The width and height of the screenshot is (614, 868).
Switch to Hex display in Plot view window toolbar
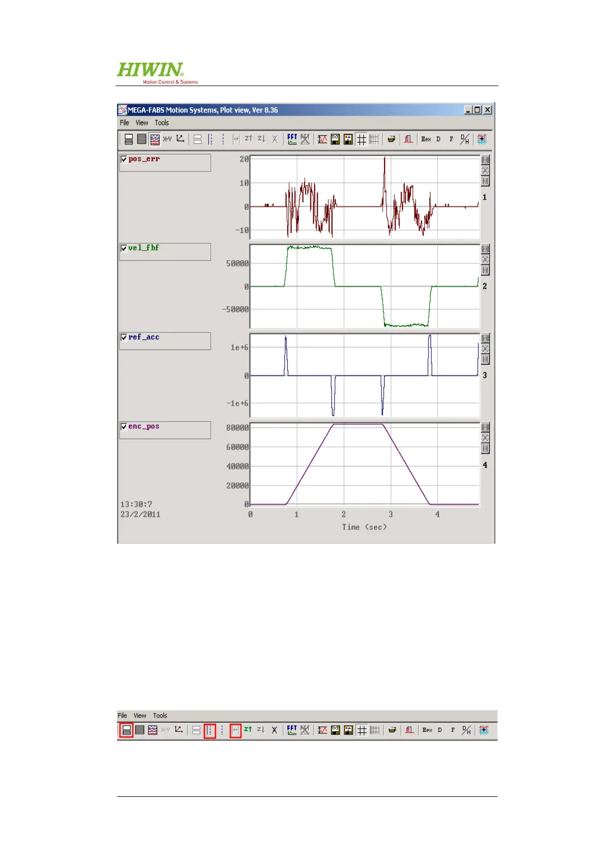pos(426,139)
